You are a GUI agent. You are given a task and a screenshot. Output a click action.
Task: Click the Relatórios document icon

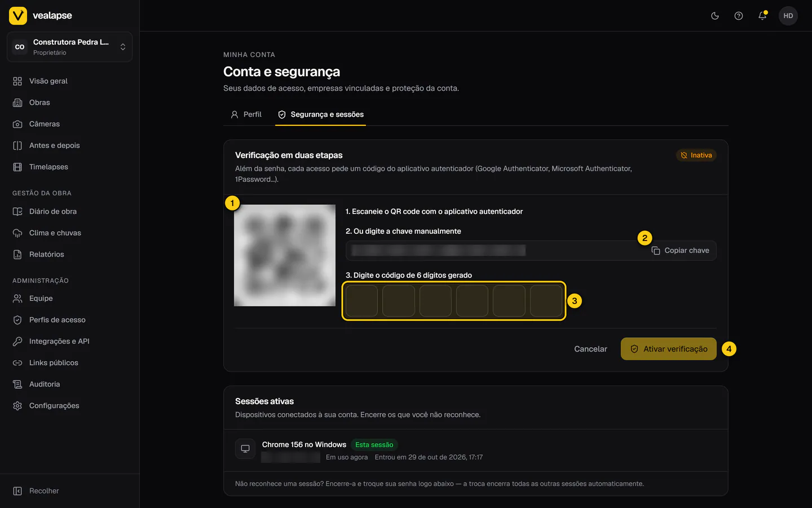(17, 255)
